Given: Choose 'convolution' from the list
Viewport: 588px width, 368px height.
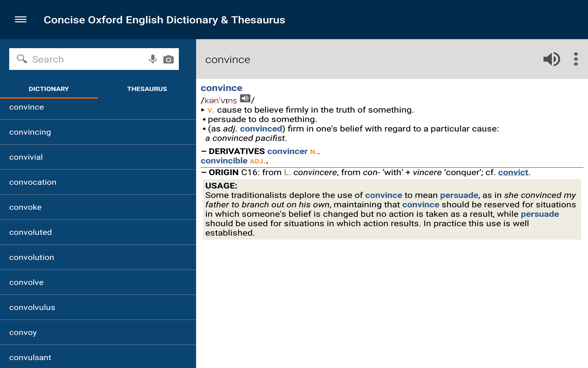Looking at the screenshot, I should coord(98,257).
